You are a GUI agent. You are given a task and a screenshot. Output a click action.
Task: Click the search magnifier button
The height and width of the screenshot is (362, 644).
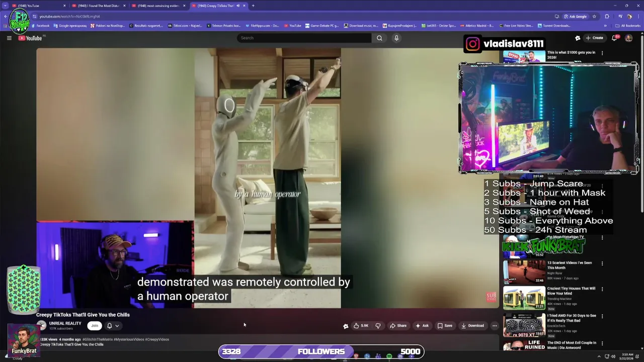pyautogui.click(x=379, y=38)
